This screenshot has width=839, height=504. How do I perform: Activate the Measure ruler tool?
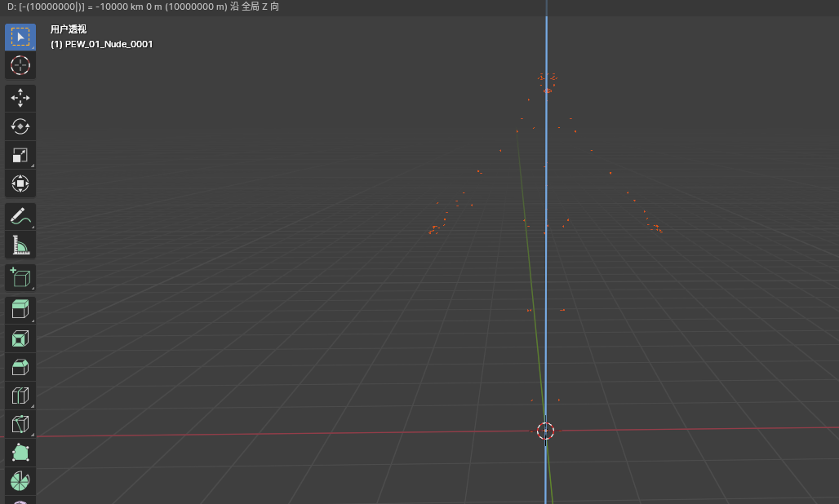click(20, 245)
